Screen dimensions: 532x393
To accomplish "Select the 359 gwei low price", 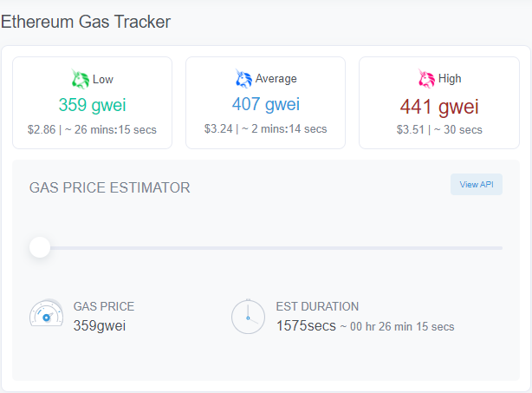I will 92,106.
